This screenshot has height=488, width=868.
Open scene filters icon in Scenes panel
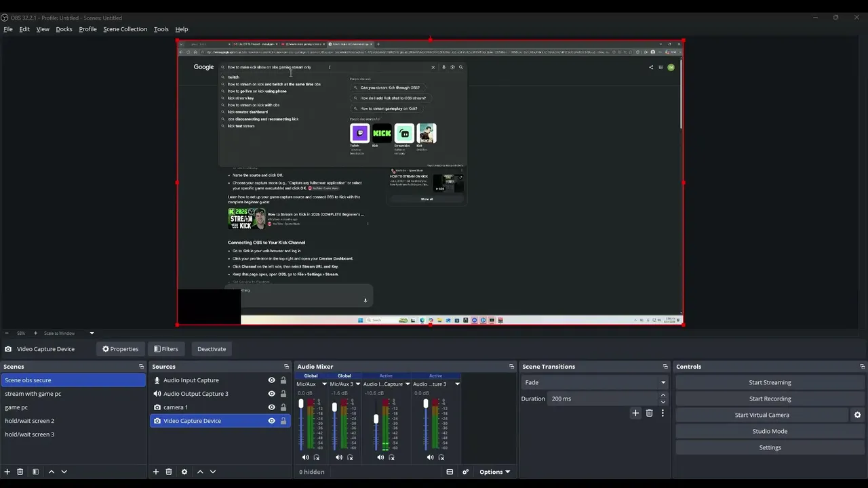tap(35, 472)
